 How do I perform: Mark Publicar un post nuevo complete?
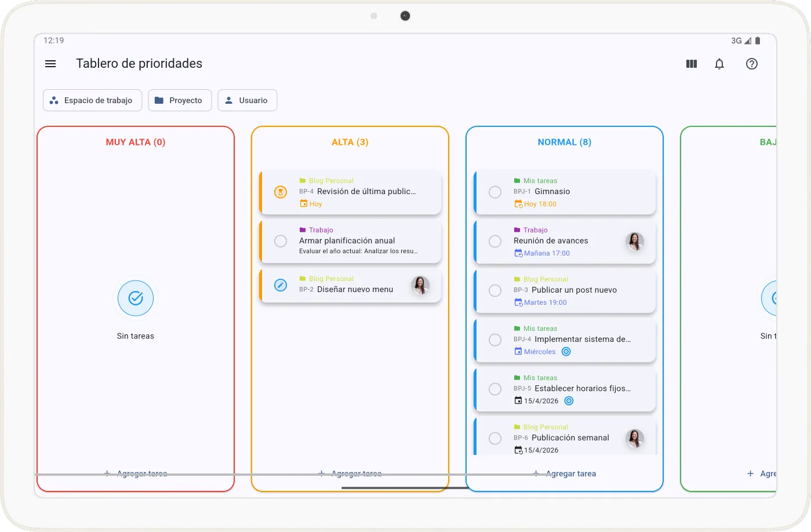pyautogui.click(x=495, y=290)
